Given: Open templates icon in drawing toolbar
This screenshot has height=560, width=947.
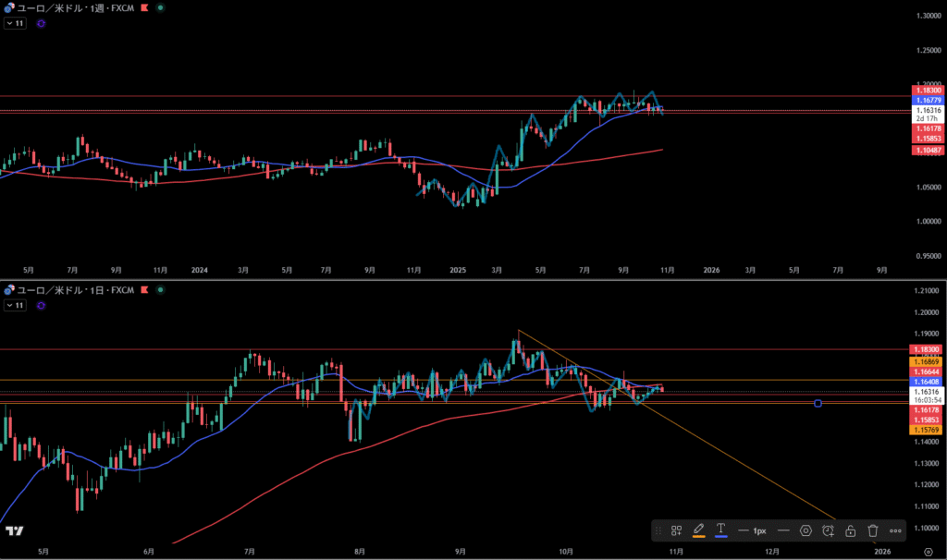Looking at the screenshot, I should 677,530.
